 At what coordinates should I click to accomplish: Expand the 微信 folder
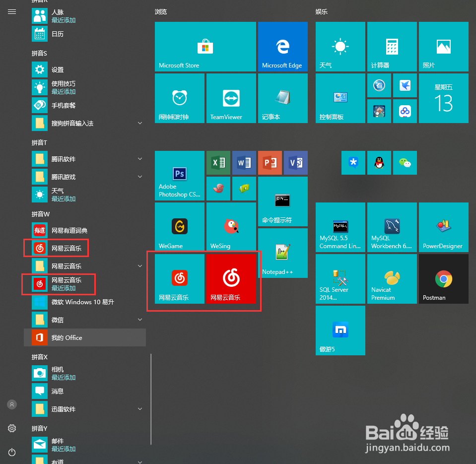pyautogui.click(x=85, y=320)
